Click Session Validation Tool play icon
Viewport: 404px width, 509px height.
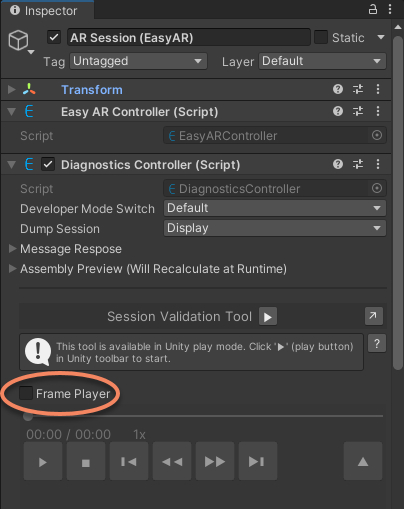pos(268,316)
